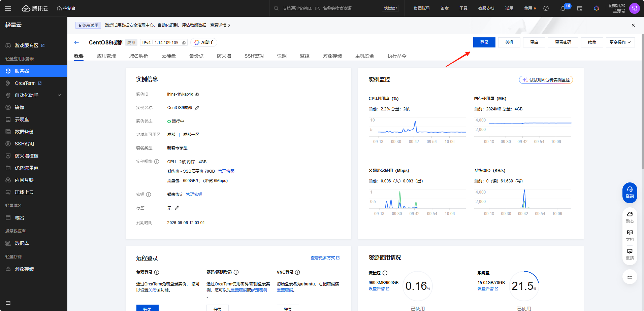The width and height of the screenshot is (644, 311).
Task: Copy the IPv4 address 1.14.109.105
Action: [x=184, y=43]
